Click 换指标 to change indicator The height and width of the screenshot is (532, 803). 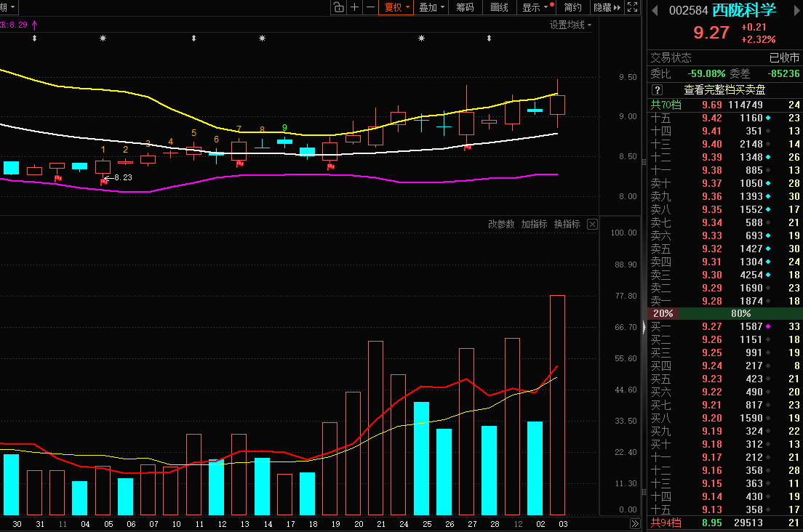(x=567, y=224)
